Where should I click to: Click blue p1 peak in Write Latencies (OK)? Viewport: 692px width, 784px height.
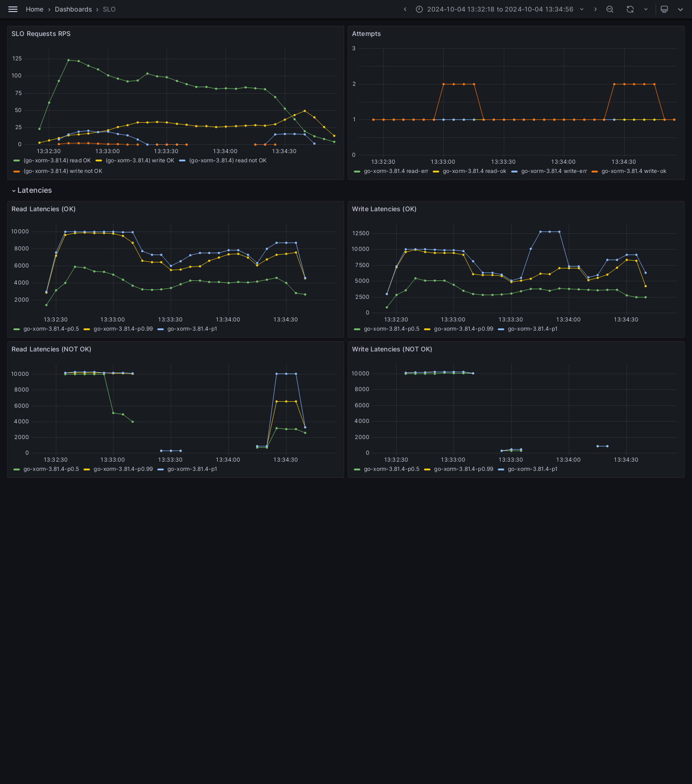click(550, 232)
